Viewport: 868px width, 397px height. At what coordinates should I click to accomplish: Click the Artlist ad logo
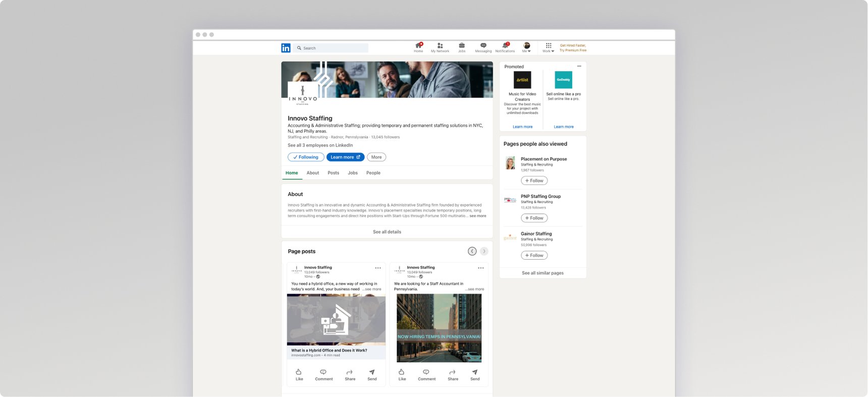point(522,80)
